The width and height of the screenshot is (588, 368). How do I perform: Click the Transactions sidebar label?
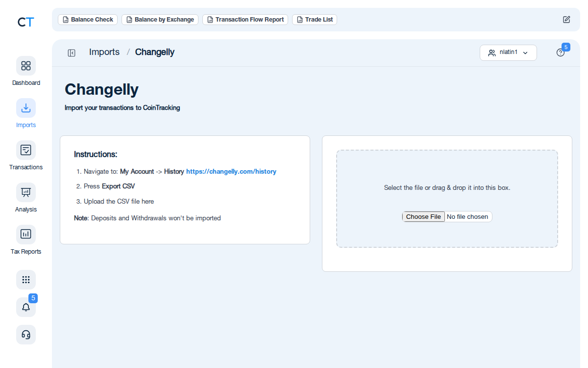(26, 167)
